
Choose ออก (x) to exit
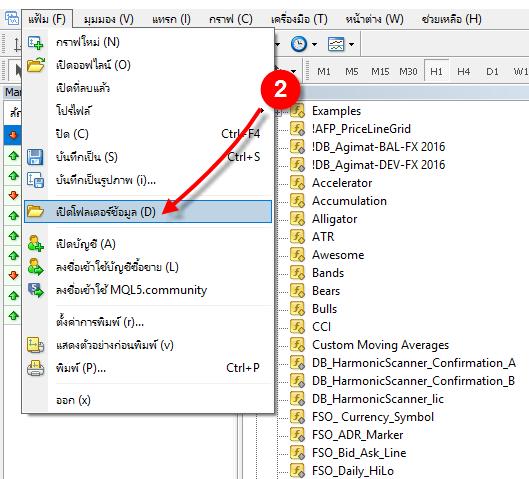tap(148, 400)
